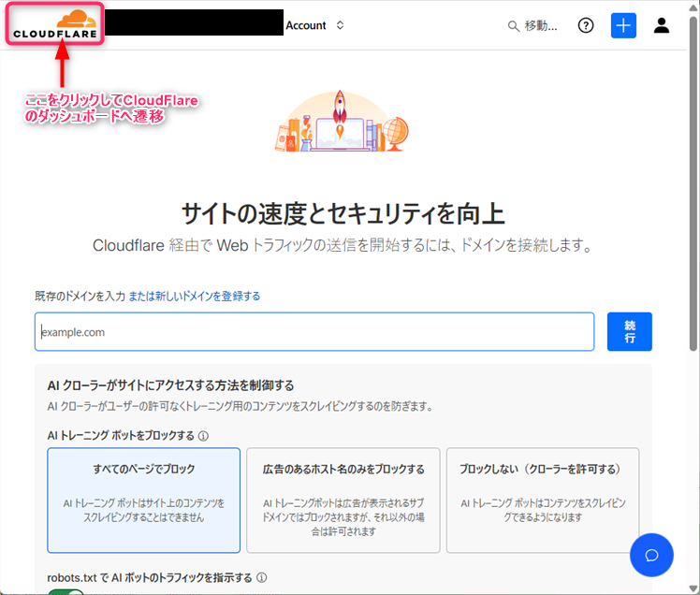Viewport: 700px width, 595px height.
Task: Click the example.com domain input field
Action: 314,332
